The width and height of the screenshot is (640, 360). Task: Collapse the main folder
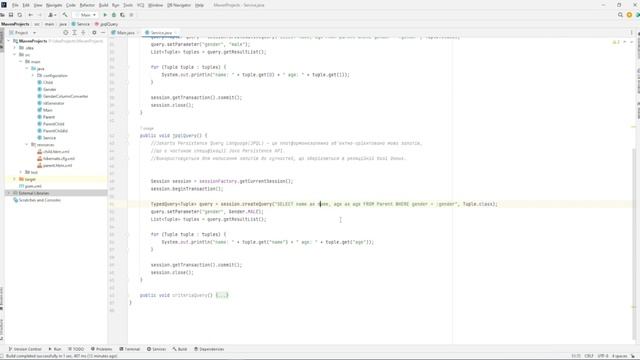click(x=21, y=62)
